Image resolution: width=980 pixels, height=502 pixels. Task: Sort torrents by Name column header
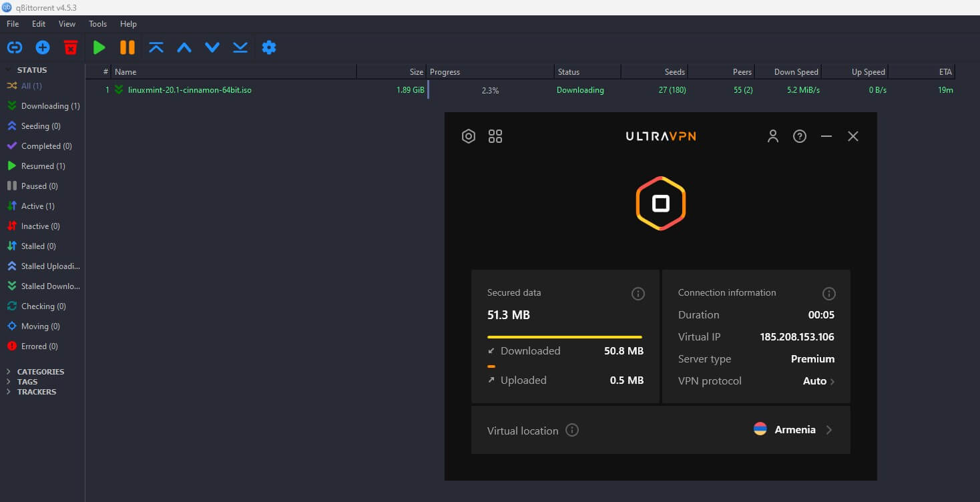point(234,71)
